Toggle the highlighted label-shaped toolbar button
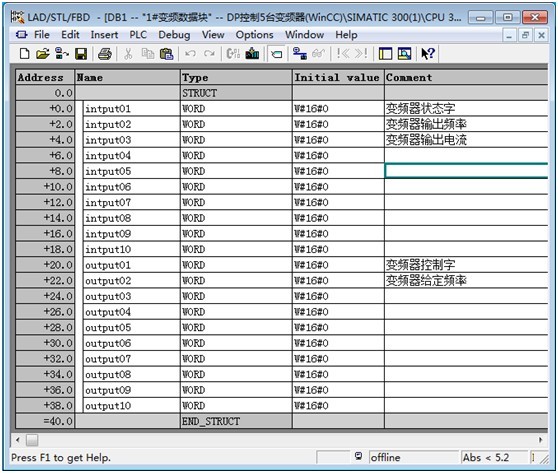The width and height of the screenshot is (558, 473). (277, 54)
